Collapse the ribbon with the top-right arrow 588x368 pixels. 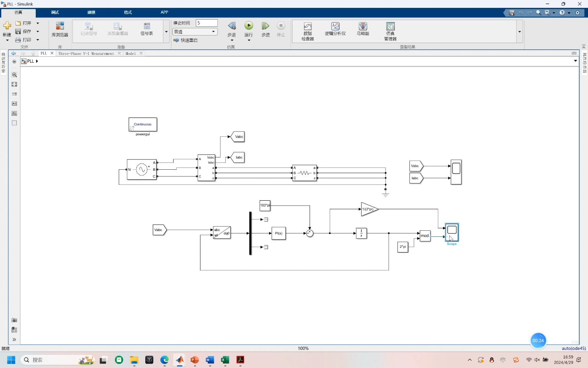click(584, 46)
